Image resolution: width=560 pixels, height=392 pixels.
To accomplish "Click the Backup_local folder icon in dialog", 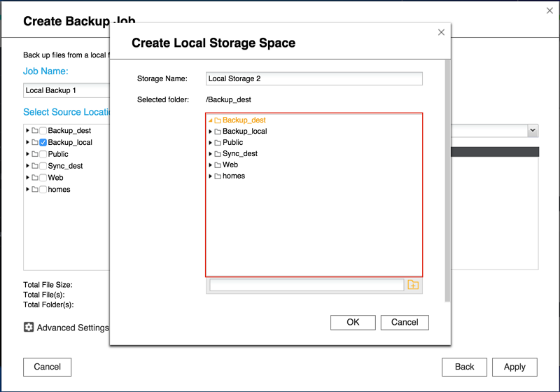I will [x=218, y=132].
